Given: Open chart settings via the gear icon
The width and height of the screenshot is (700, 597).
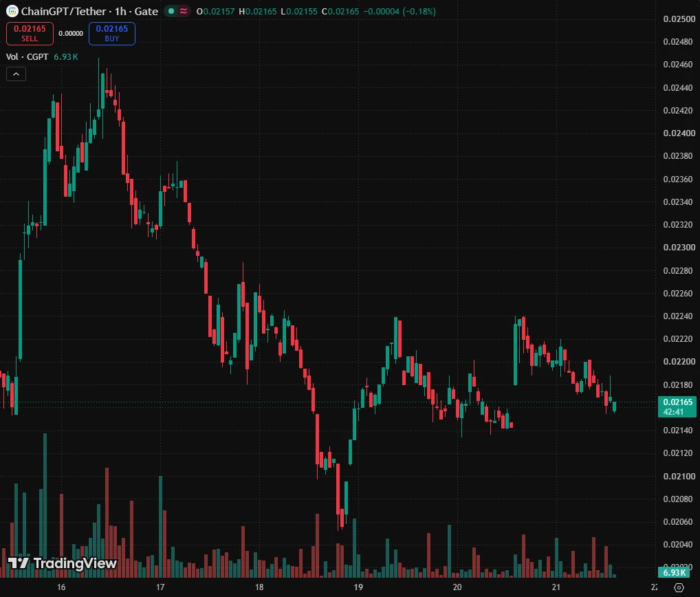Looking at the screenshot, I should pos(679,587).
